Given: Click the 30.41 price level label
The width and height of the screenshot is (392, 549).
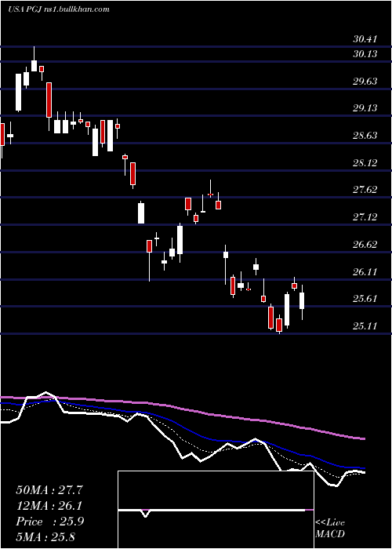Looking at the screenshot, I should click(365, 39).
